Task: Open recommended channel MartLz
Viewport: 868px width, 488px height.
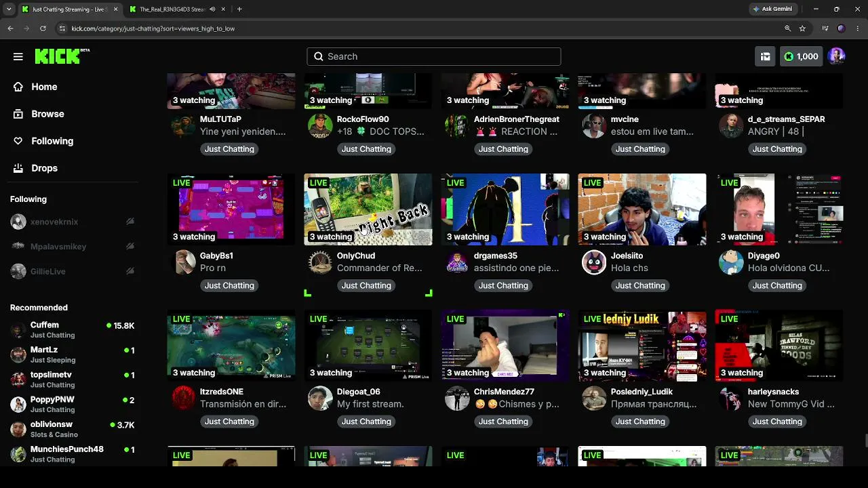Action: point(73,354)
